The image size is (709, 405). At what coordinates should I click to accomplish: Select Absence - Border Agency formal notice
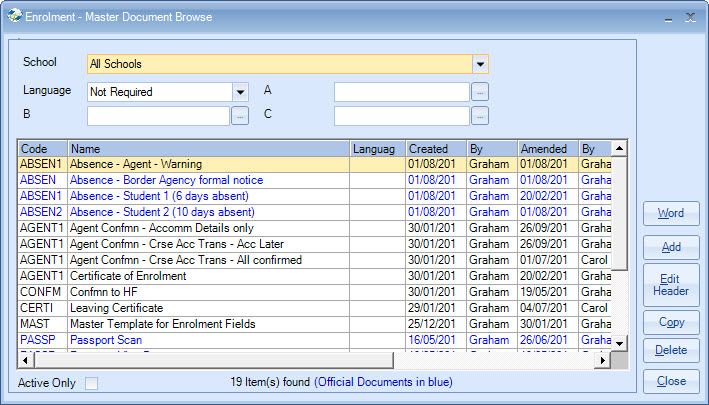point(315,180)
